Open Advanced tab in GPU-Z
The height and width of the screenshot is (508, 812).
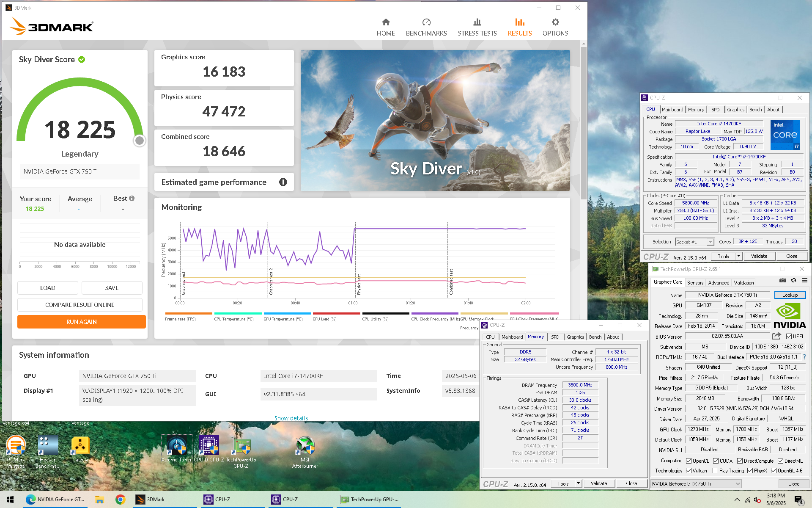(x=719, y=282)
